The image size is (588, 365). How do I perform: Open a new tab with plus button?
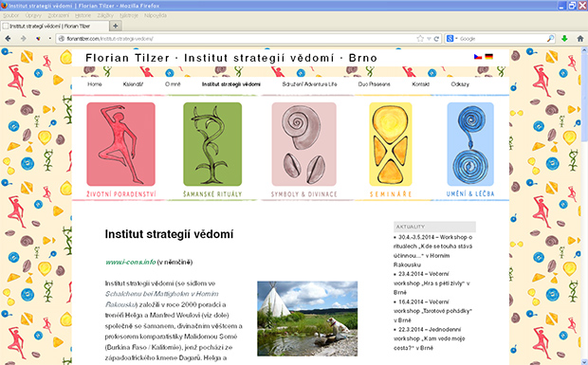116,26
